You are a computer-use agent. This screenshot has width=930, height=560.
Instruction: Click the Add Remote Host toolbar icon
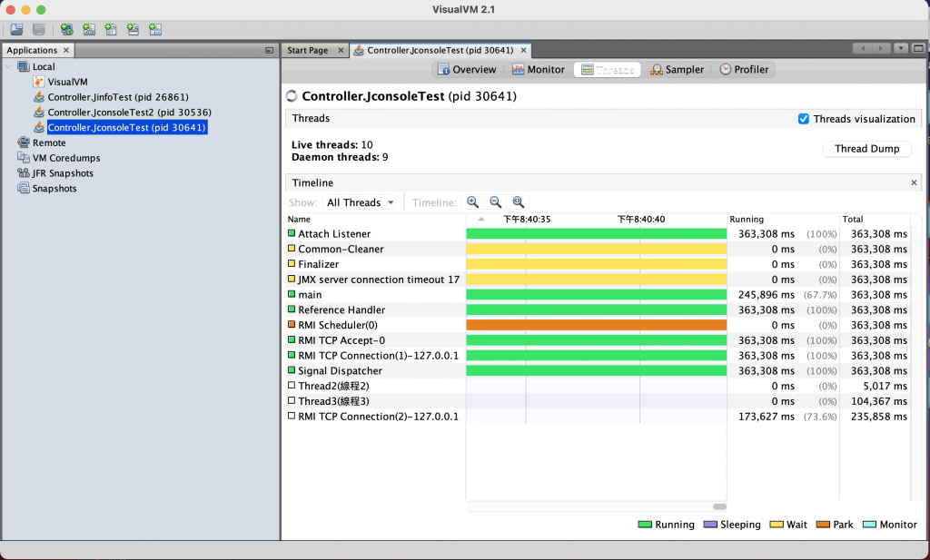tap(66, 29)
